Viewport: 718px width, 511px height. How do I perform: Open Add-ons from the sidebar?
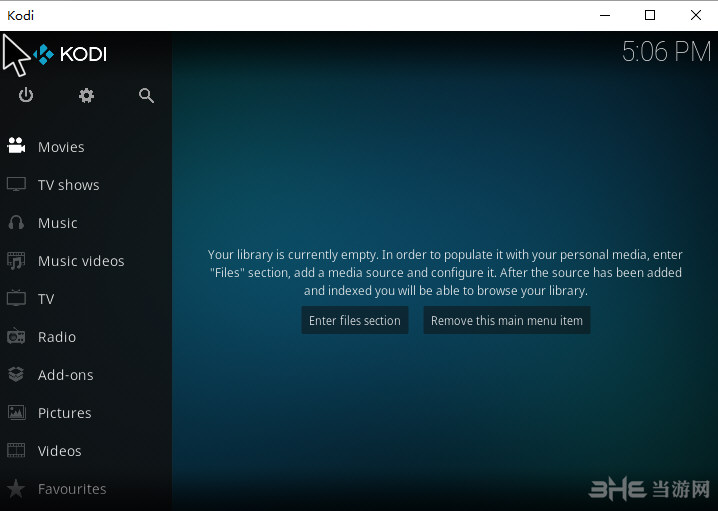point(86,375)
